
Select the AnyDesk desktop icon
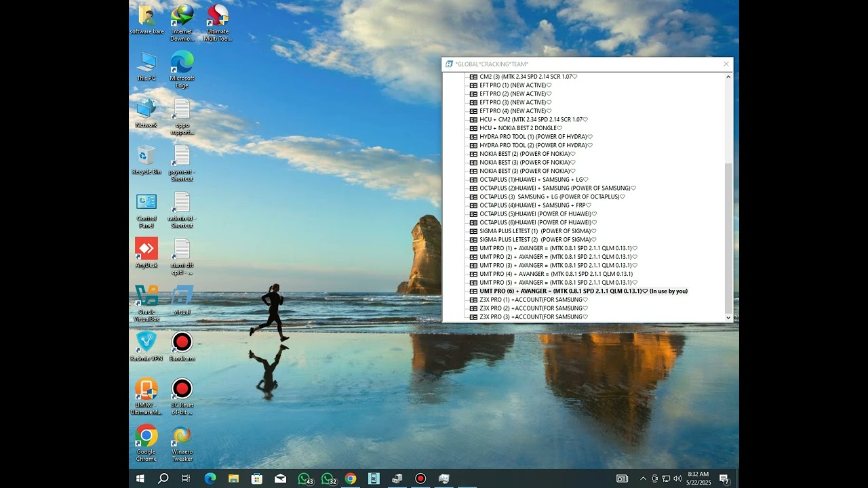pos(146,253)
